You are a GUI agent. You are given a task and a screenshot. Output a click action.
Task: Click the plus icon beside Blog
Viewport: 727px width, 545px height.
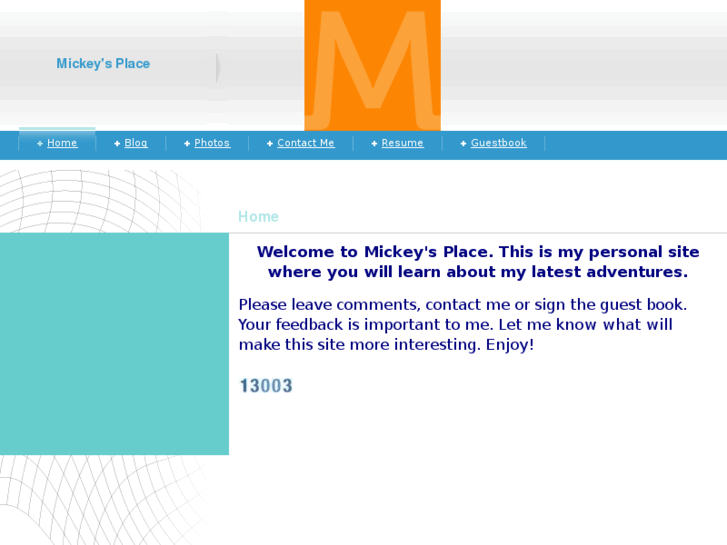(x=117, y=144)
